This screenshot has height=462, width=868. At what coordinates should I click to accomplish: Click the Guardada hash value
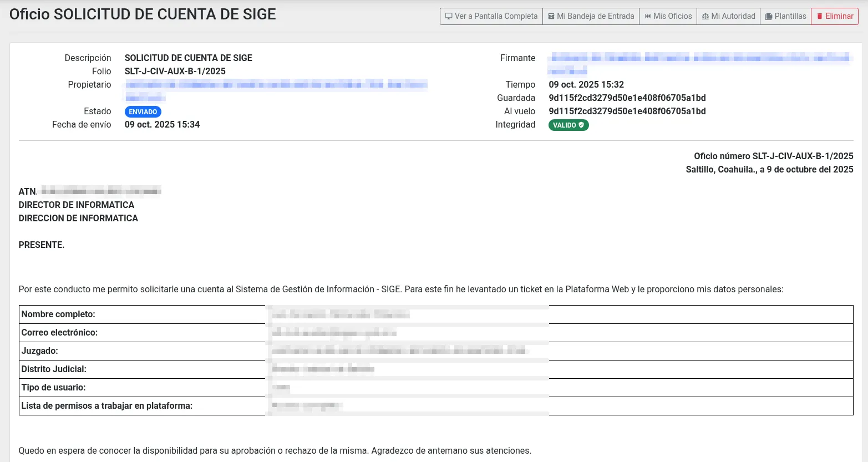(x=627, y=98)
